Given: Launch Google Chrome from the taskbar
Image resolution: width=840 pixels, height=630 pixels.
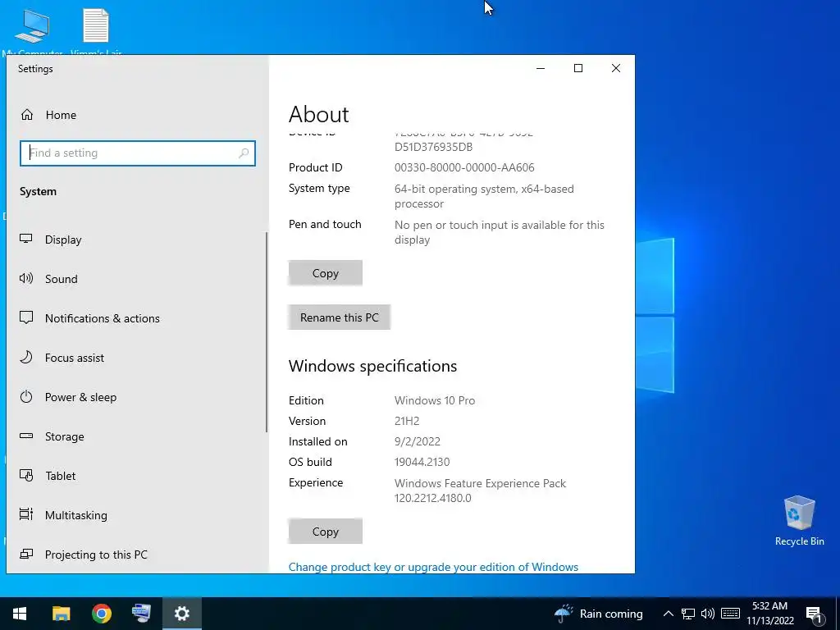Looking at the screenshot, I should point(101,614).
